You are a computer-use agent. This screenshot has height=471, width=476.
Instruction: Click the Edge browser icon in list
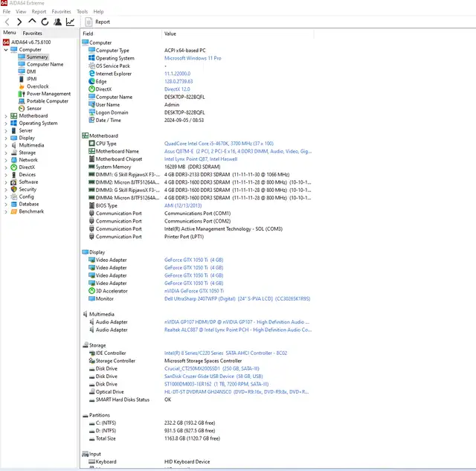point(91,81)
